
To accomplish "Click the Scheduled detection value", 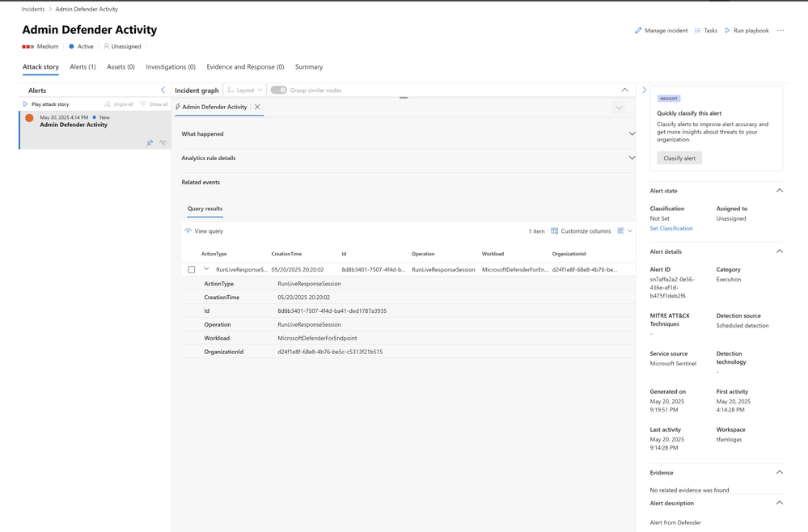I will tap(742, 326).
